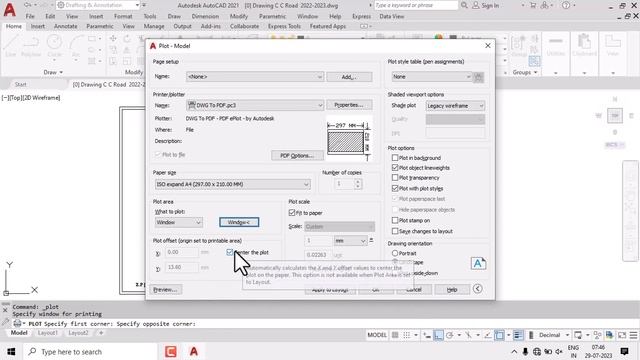Image resolution: width=640 pixels, height=360 pixels.
Task: Click the volume icon in the system tray
Action: (559, 351)
